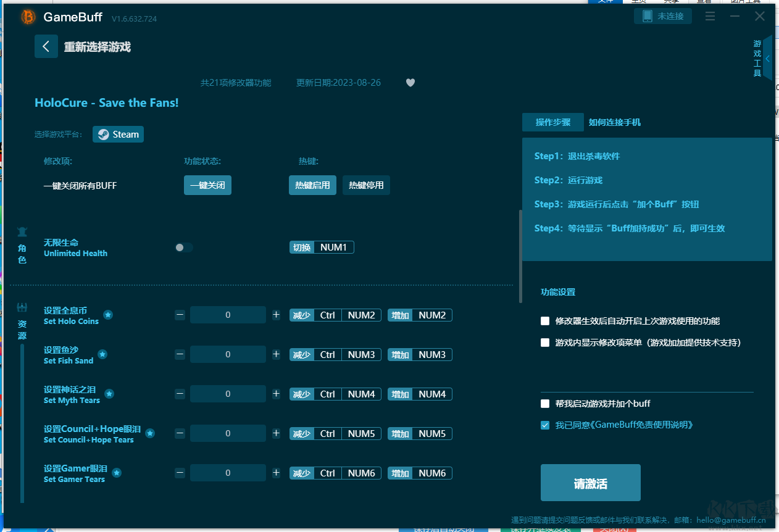Click the heart favorite icon
The width and height of the screenshot is (779, 532).
pos(410,83)
